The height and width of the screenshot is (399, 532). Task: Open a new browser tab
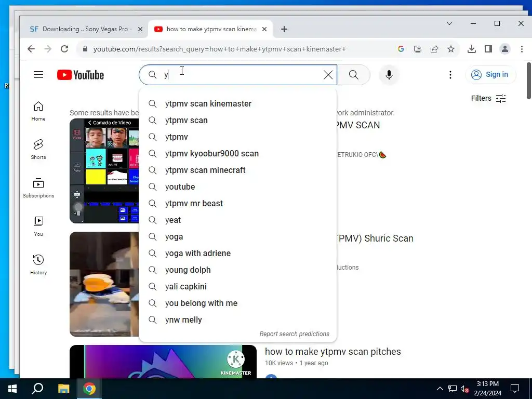(x=284, y=29)
